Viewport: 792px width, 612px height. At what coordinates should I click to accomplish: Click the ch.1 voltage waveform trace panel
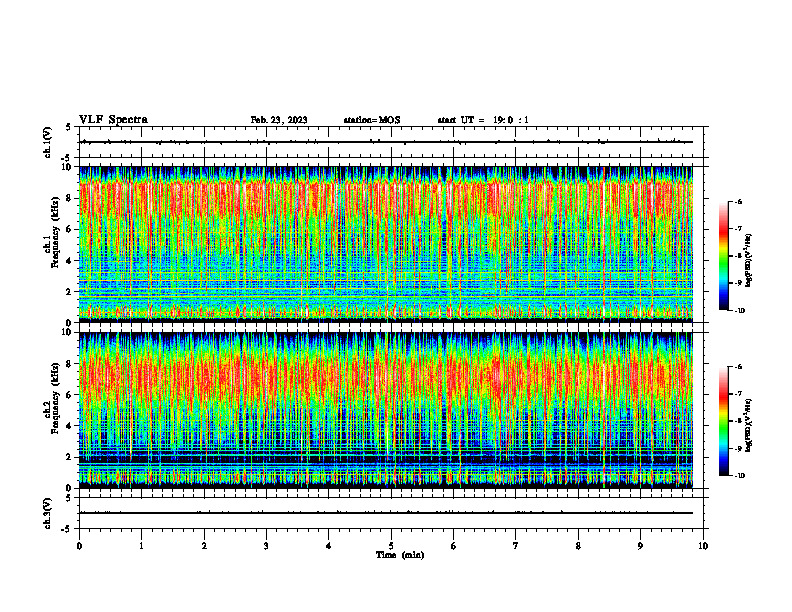391,142
